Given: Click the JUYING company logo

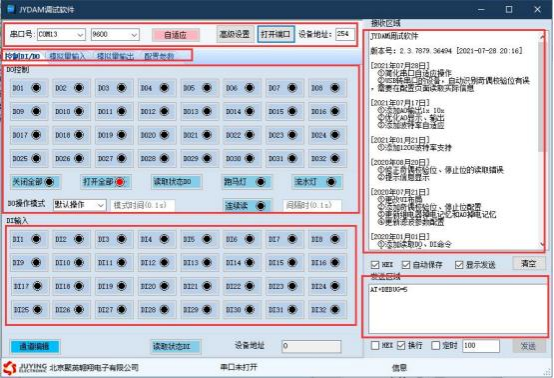Looking at the screenshot, I should point(24,368).
